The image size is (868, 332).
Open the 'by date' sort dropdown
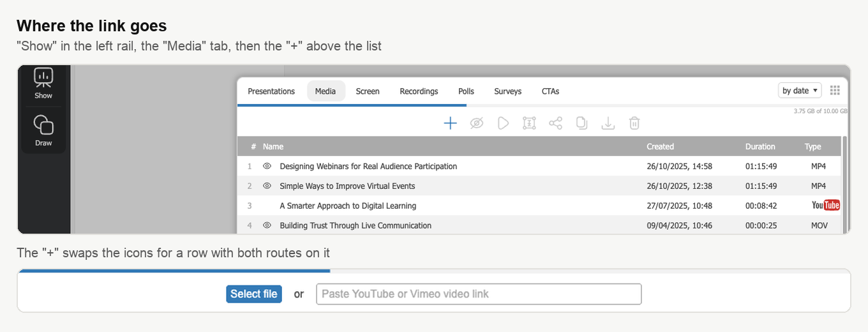coord(800,91)
